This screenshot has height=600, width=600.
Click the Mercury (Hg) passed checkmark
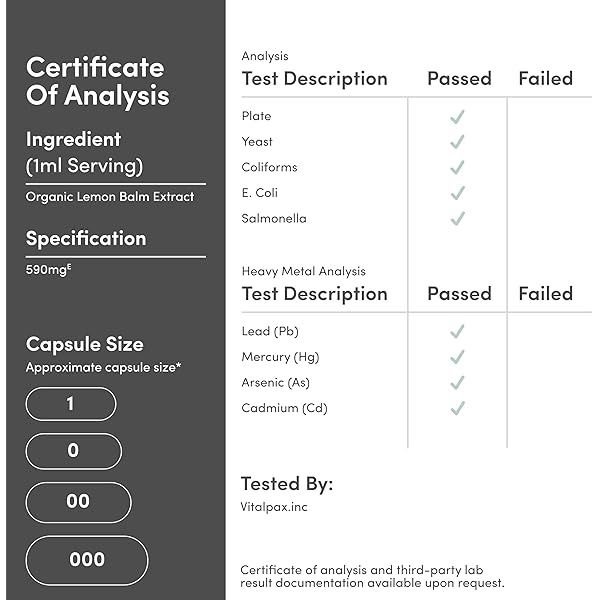458,357
